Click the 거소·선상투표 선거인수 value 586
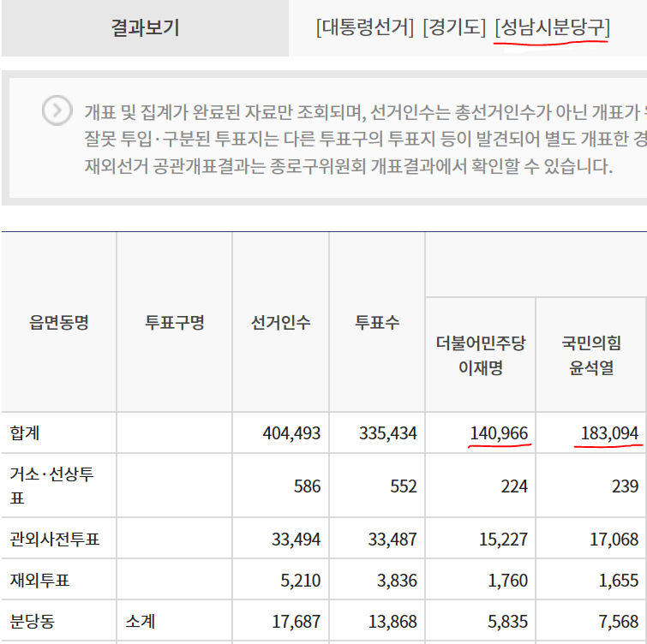The height and width of the screenshot is (644, 647). tap(307, 486)
